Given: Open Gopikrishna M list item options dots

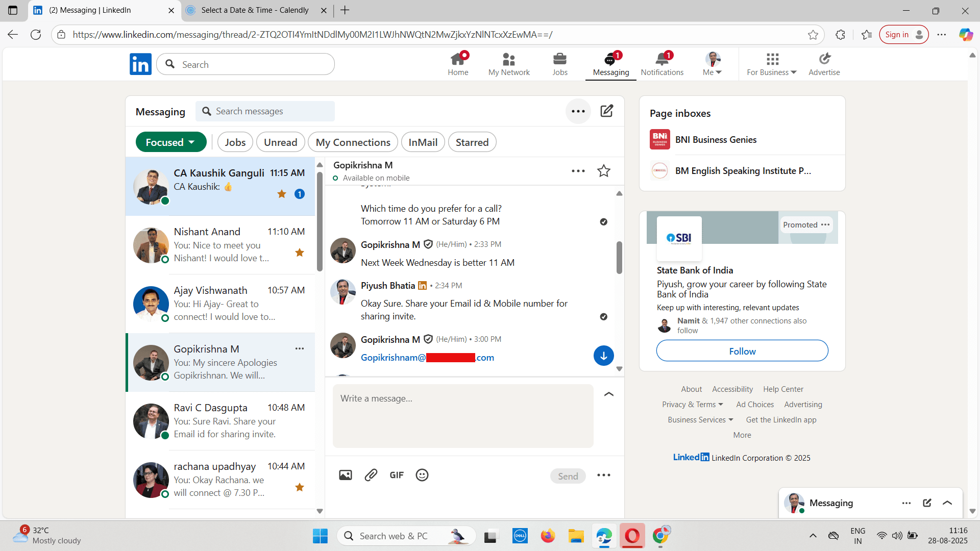Looking at the screenshot, I should [300, 348].
